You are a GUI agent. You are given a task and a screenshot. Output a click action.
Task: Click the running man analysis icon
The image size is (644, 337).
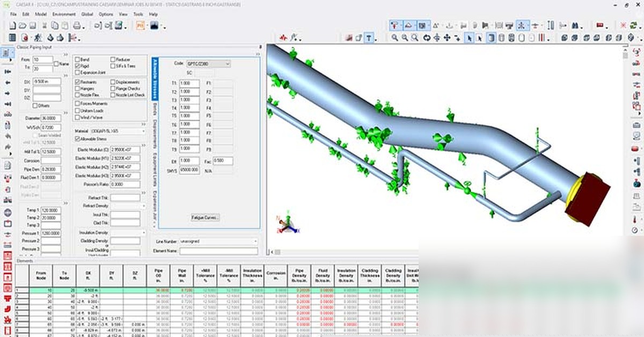tap(38, 38)
